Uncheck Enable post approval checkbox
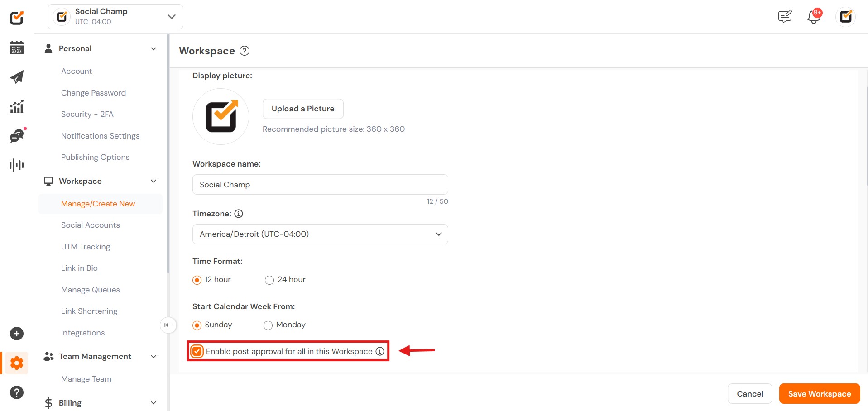The width and height of the screenshot is (868, 411). coord(197,351)
